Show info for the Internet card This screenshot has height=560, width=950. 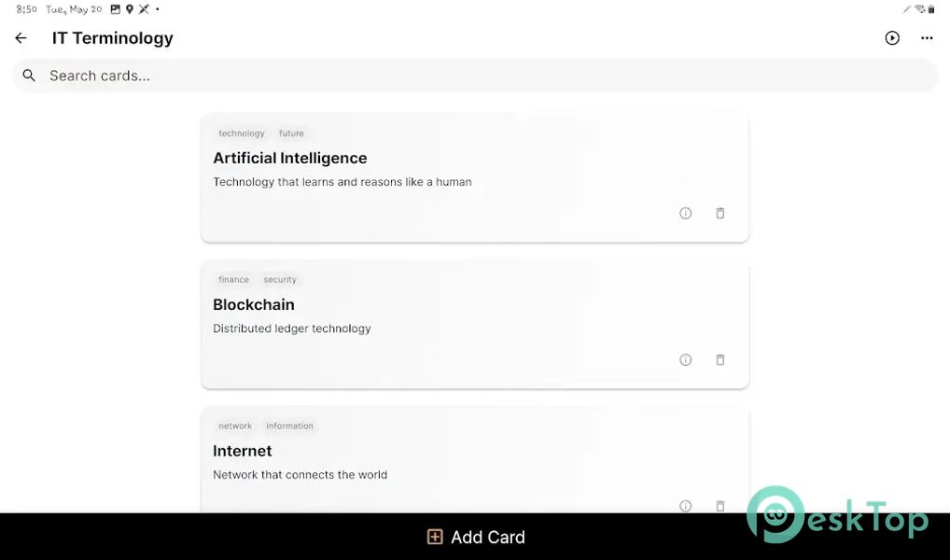[x=685, y=506]
